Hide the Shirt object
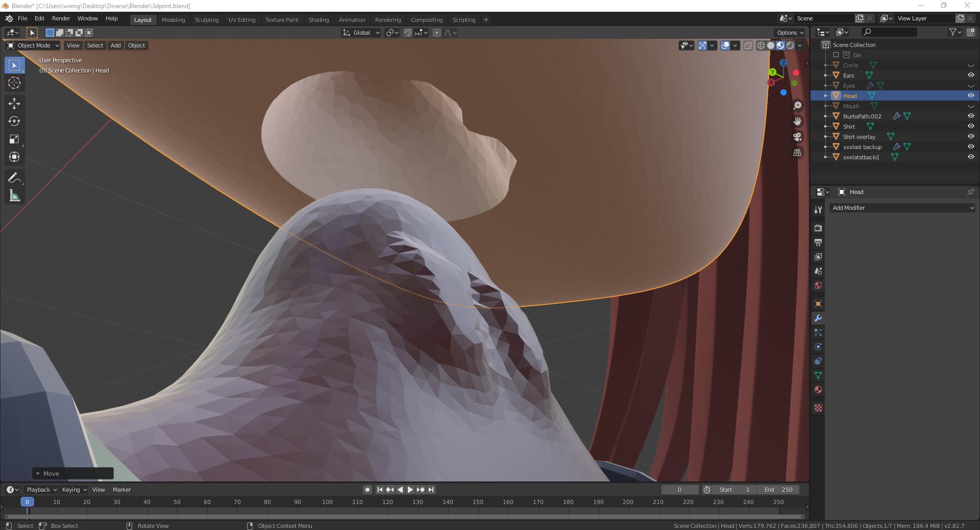The width and height of the screenshot is (980, 530). [x=971, y=126]
